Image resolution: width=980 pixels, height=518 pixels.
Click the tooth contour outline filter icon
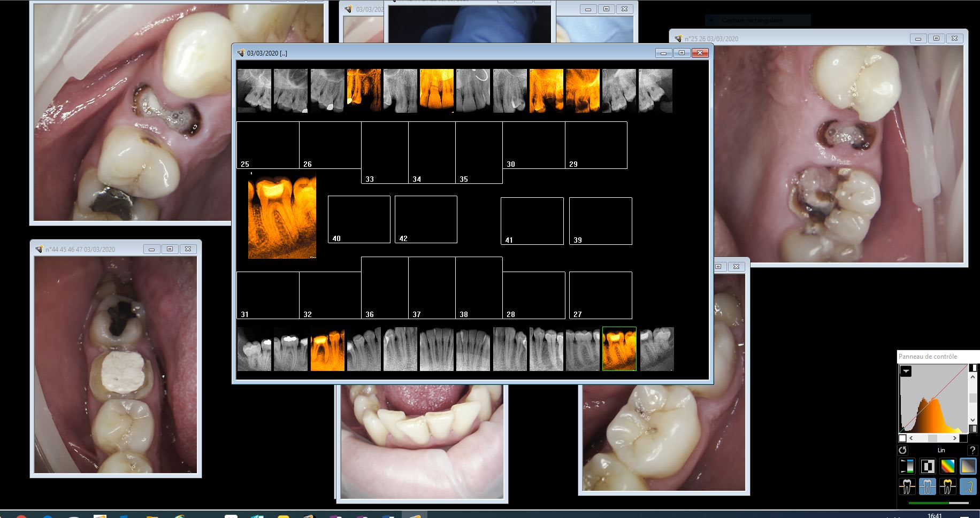(x=968, y=486)
